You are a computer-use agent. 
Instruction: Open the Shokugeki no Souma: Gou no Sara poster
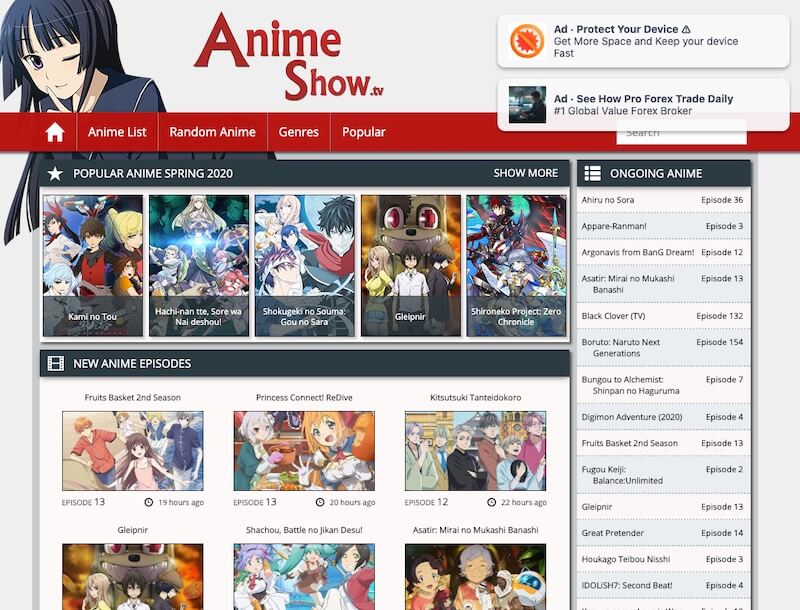click(305, 265)
